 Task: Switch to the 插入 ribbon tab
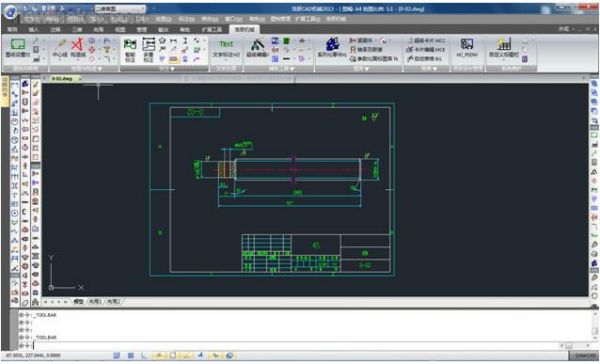(x=34, y=29)
